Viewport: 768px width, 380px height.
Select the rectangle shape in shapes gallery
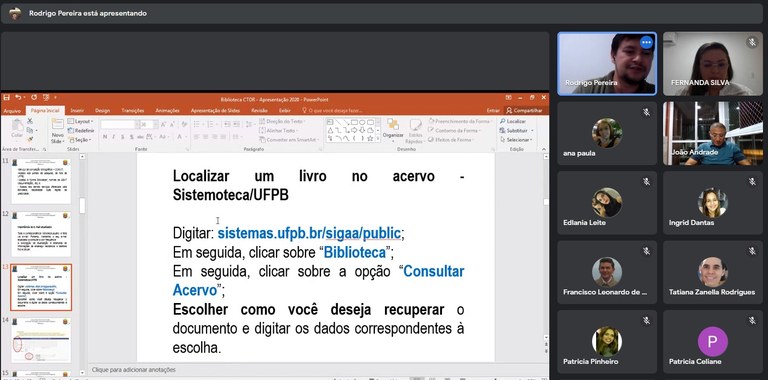pos(355,122)
